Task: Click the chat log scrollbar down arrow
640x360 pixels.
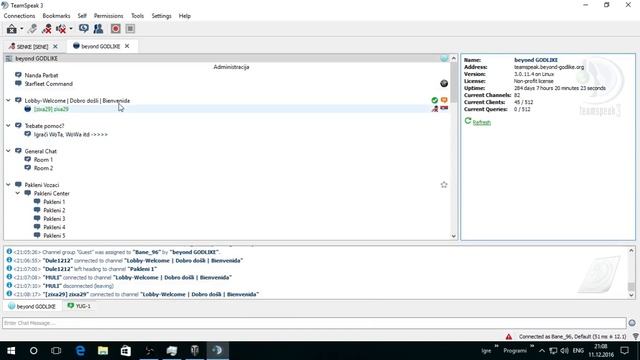Action: pos(631,295)
